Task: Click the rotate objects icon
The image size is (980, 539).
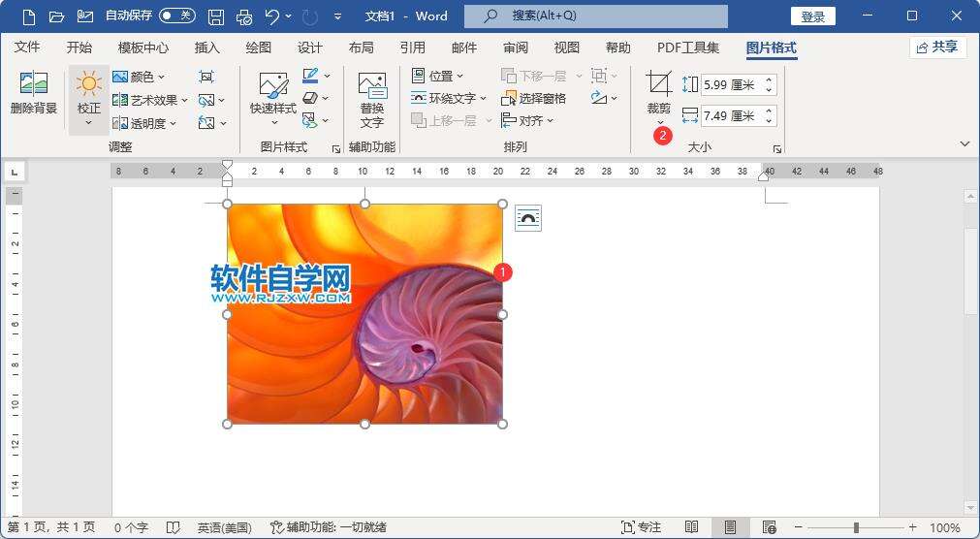Action: tap(600, 98)
